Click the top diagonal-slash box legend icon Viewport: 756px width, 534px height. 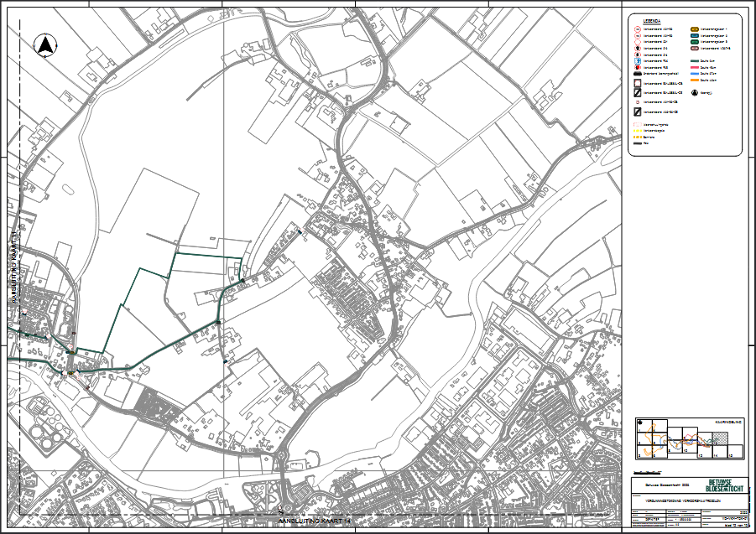[638, 92]
